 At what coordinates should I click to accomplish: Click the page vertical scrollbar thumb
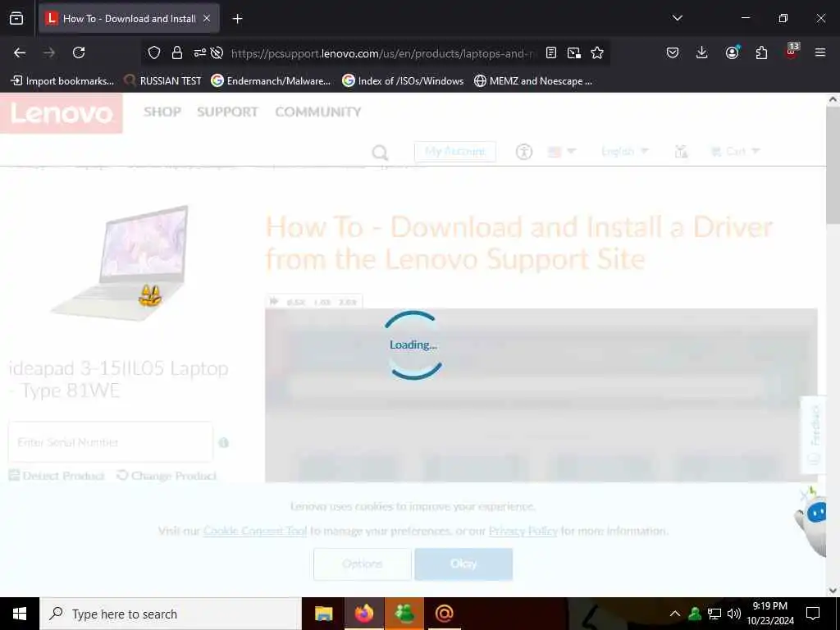point(833,165)
